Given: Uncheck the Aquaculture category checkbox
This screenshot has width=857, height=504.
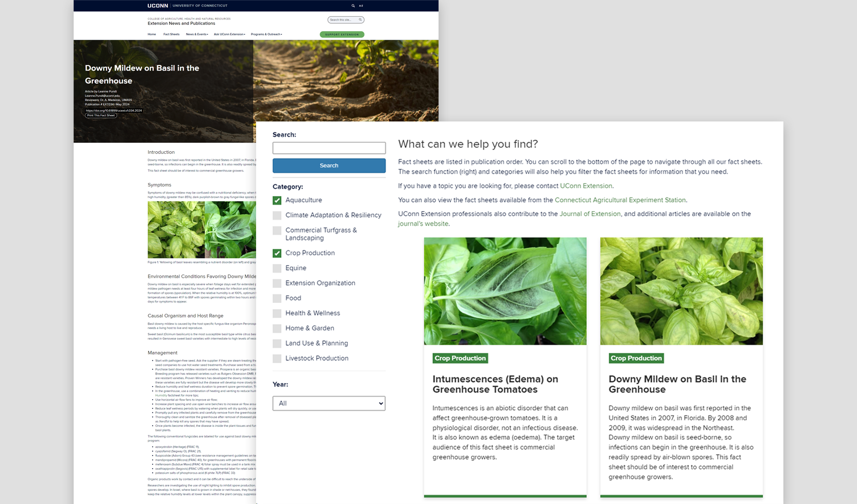Looking at the screenshot, I should 277,200.
